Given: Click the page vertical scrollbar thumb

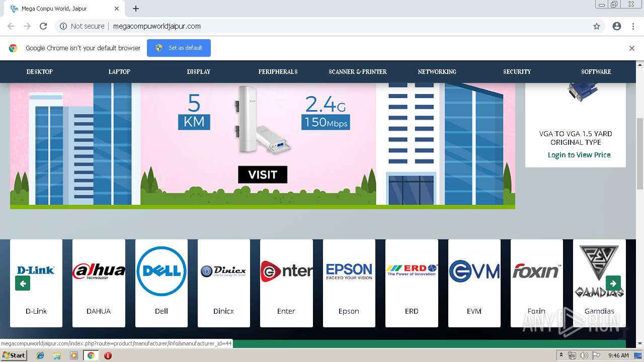Looking at the screenshot, I should [640, 153].
